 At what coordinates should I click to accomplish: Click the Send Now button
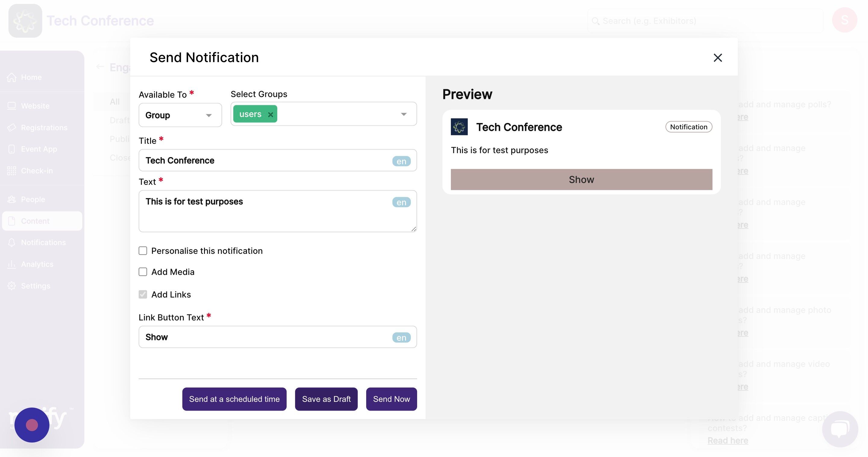(x=392, y=399)
